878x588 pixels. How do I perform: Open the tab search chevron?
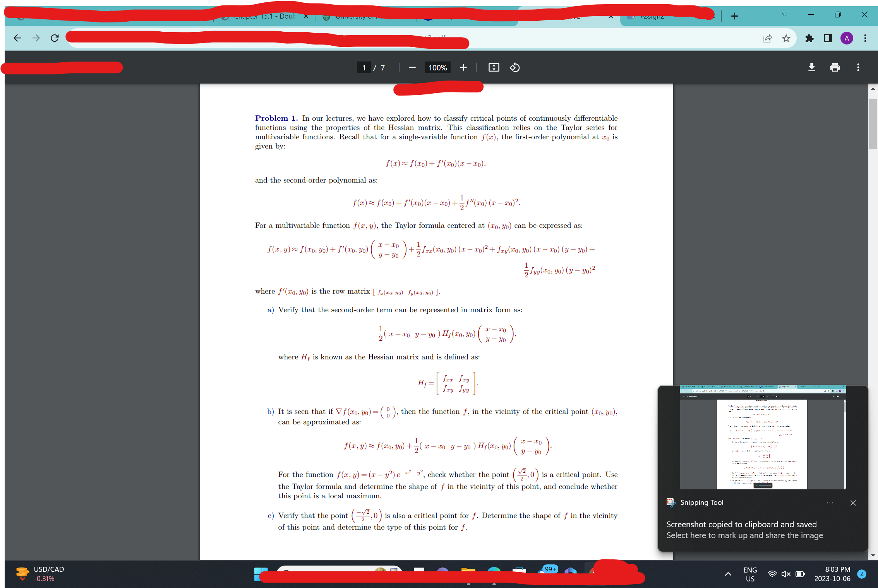(784, 15)
